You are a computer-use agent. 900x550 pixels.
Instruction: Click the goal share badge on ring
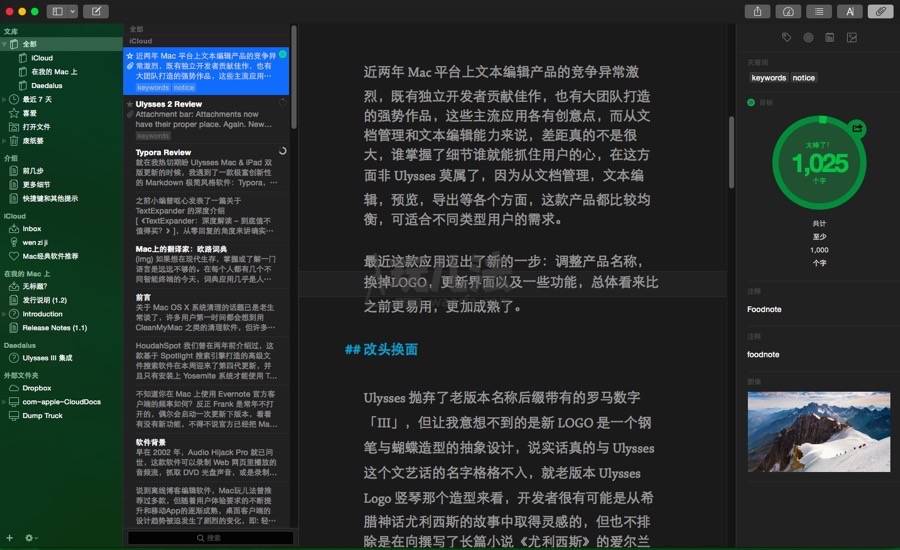tap(857, 129)
